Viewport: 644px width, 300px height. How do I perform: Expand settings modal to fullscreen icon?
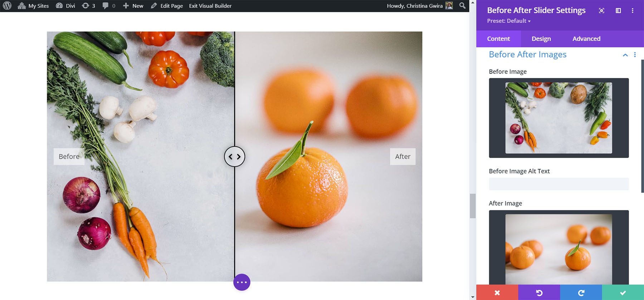601,11
